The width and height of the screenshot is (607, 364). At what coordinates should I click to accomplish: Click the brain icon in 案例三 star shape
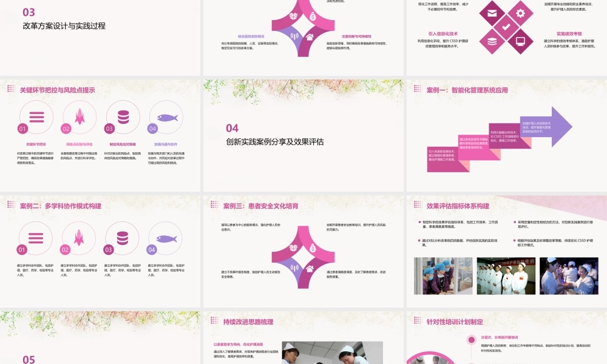coord(293,248)
